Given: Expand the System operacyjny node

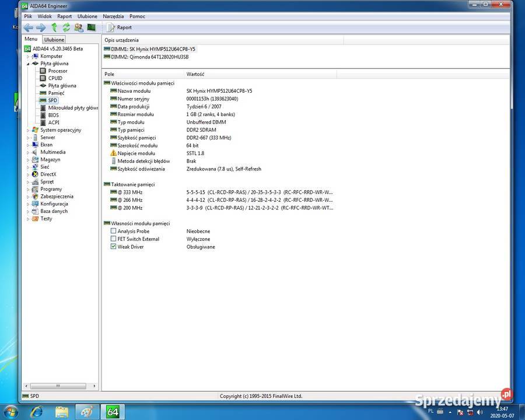Looking at the screenshot, I should pyautogui.click(x=28, y=130).
